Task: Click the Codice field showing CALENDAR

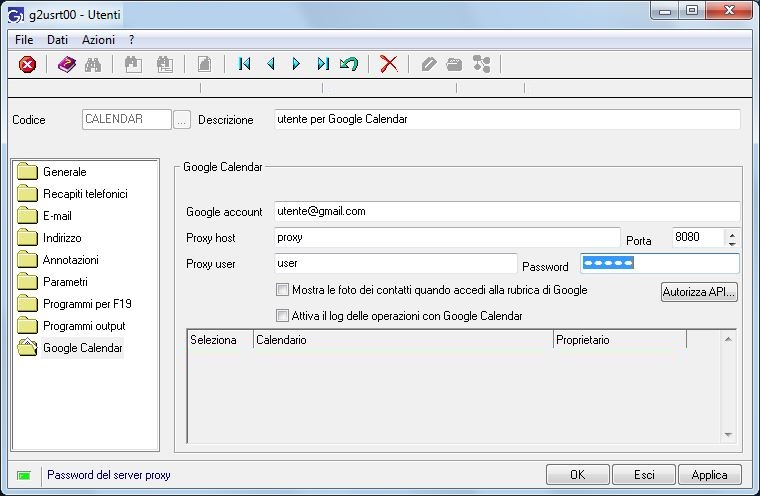Action: point(127,119)
